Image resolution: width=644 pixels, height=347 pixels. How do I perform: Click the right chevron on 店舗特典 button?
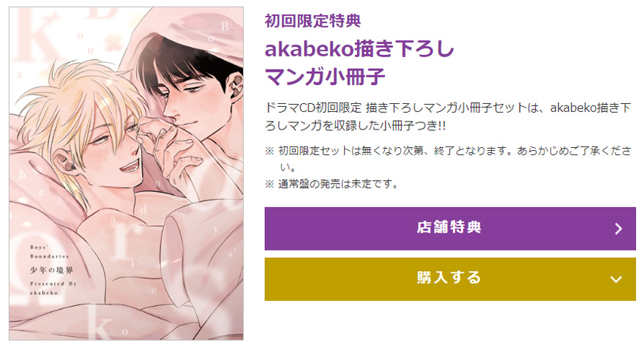(618, 228)
